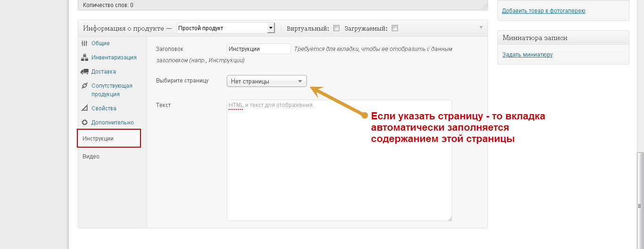644x249 pixels.
Task: Click the Текст field label
Action: pos(163,105)
